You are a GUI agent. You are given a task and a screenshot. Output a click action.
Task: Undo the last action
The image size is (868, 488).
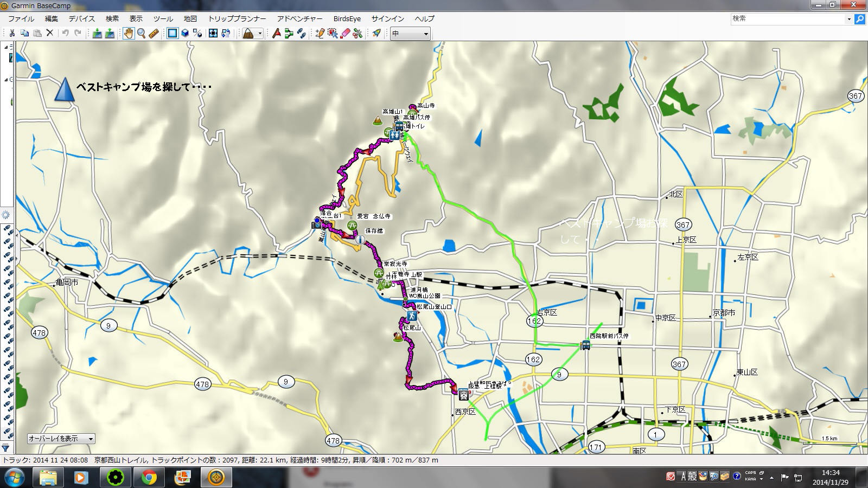click(65, 33)
